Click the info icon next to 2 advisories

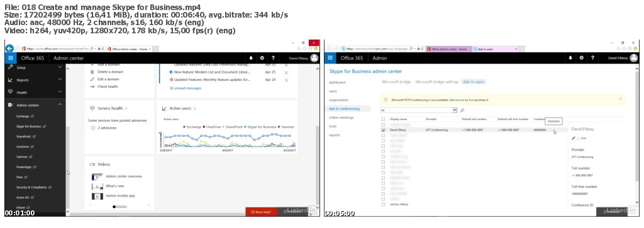coord(93,128)
